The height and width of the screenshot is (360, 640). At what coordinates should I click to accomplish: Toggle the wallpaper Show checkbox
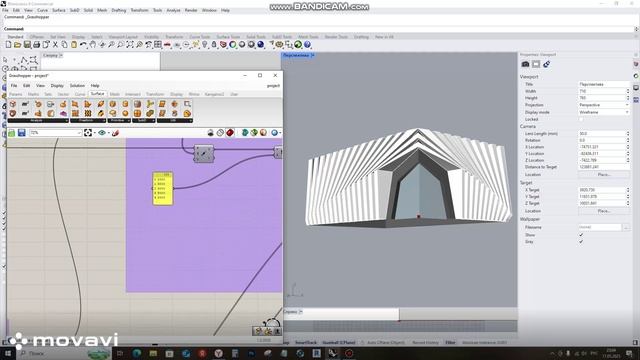[581, 235]
